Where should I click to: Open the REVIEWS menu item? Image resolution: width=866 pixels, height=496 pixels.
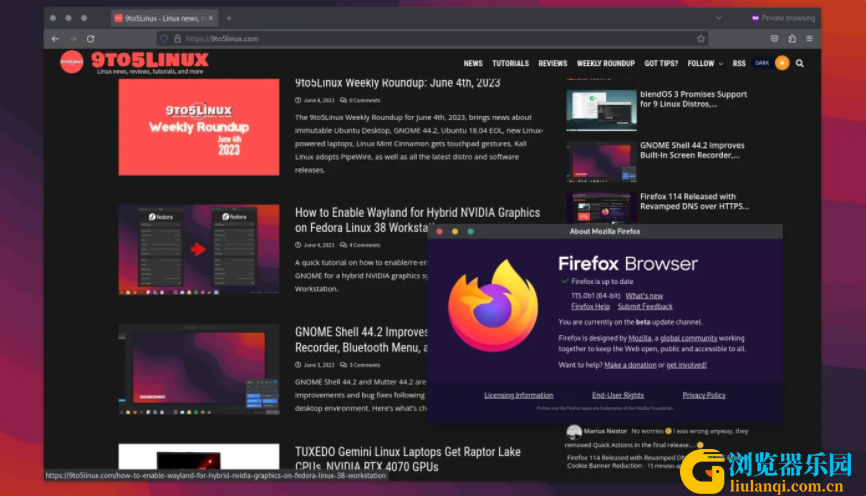tap(553, 64)
